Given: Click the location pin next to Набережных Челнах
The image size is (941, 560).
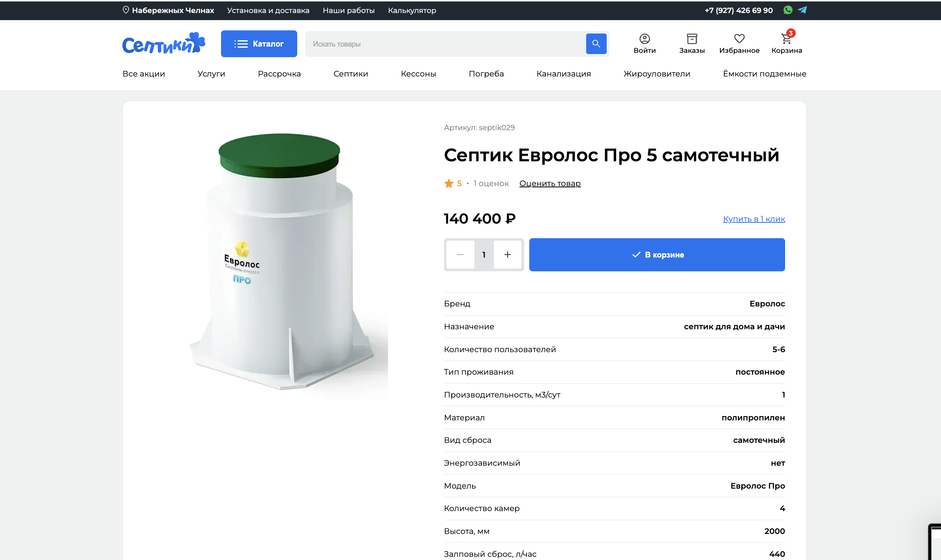Looking at the screenshot, I should [x=126, y=10].
